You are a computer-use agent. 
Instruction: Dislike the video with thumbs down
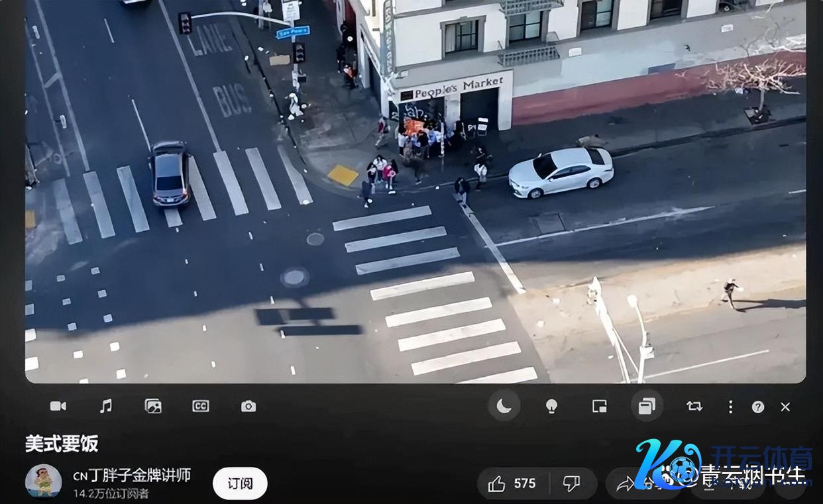point(571,483)
